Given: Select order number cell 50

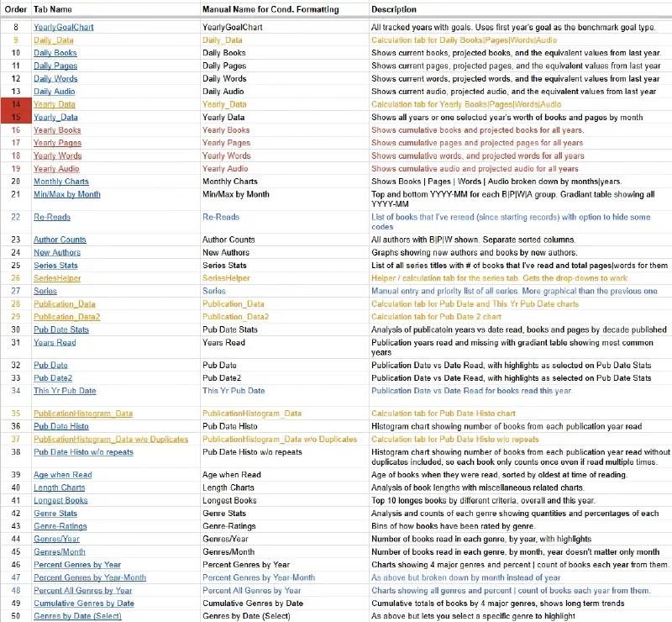Looking at the screenshot, I should (16, 616).
